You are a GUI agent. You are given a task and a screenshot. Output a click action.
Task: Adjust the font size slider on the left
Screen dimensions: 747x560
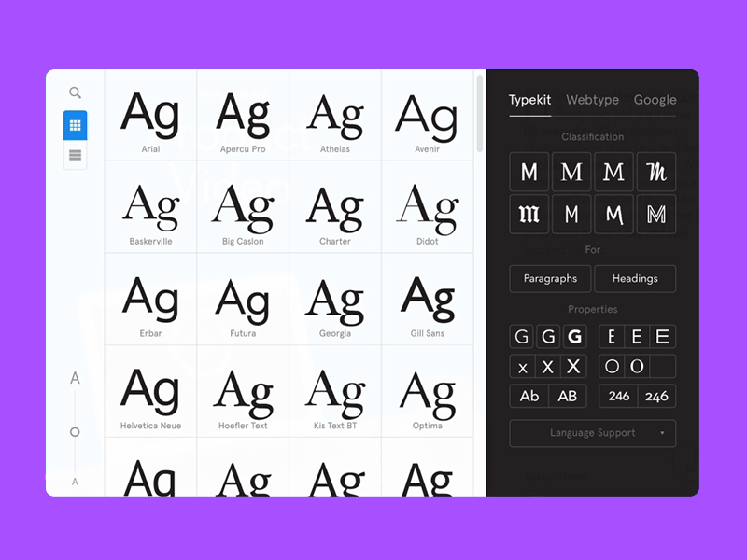point(76,431)
